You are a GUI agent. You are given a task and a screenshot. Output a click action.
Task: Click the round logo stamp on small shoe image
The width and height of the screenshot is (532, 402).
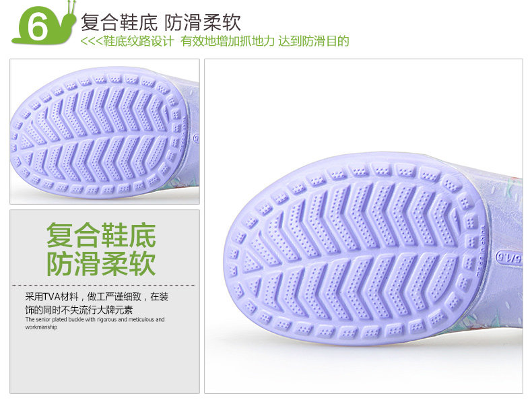click(196, 138)
